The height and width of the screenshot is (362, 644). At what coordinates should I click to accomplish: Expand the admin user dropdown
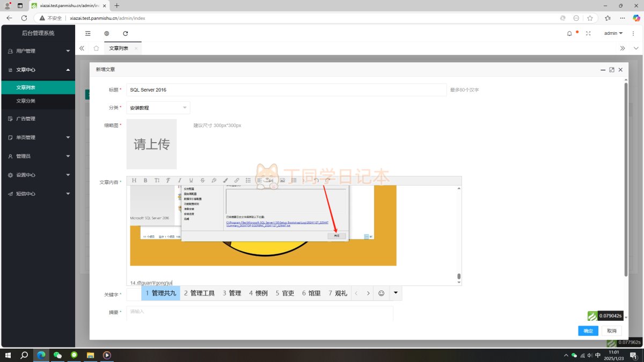[613, 33]
